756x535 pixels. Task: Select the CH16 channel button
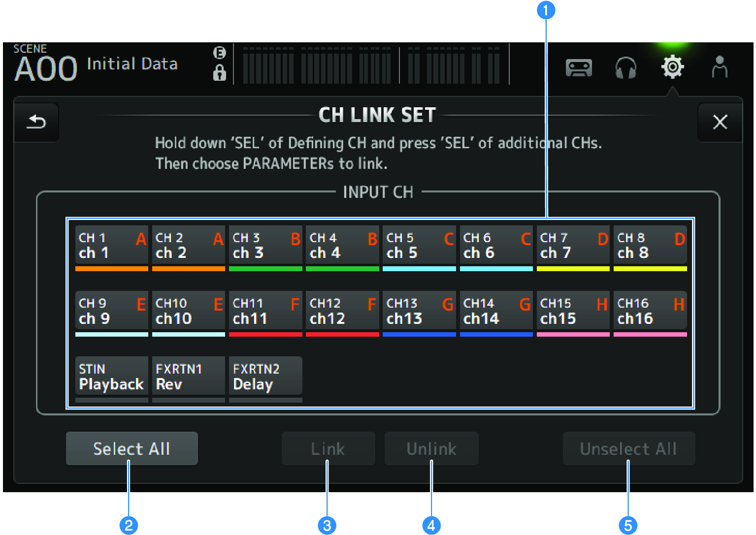coord(650,311)
